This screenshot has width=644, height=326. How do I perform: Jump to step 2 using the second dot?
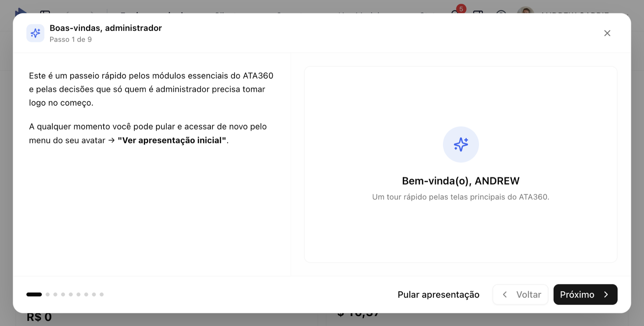(x=48, y=294)
